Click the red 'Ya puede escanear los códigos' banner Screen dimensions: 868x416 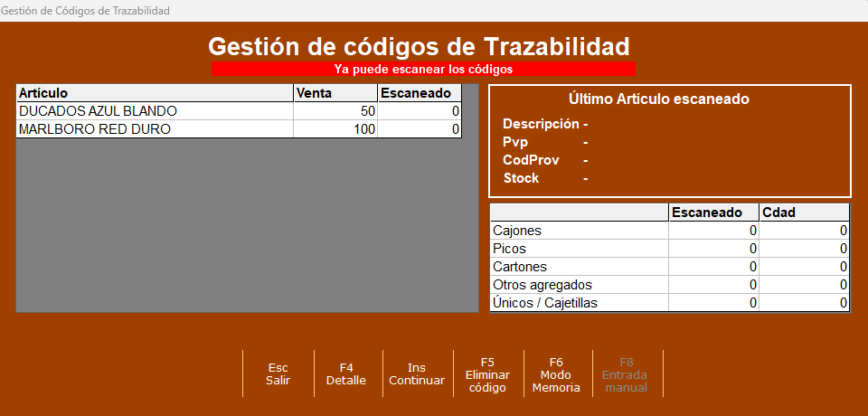423,70
